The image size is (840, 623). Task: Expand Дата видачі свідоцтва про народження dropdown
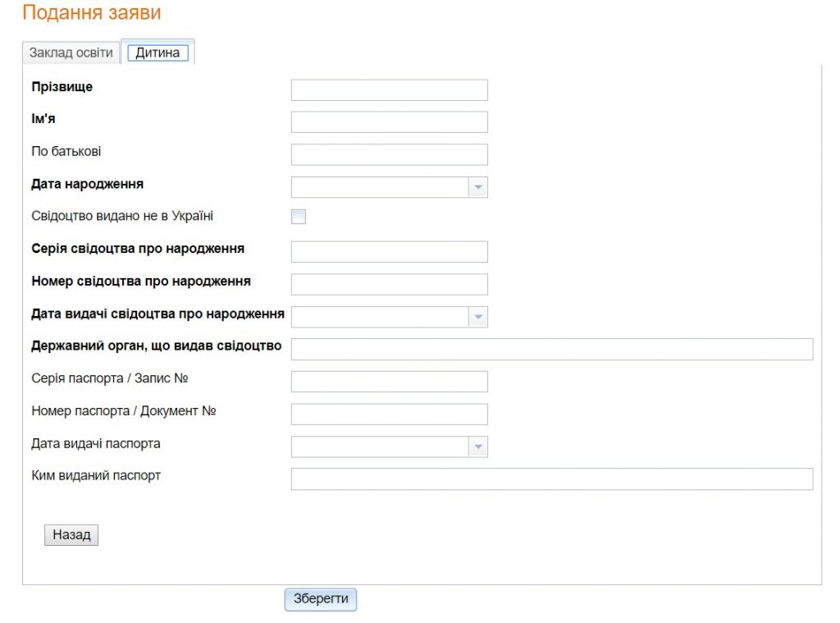(478, 317)
